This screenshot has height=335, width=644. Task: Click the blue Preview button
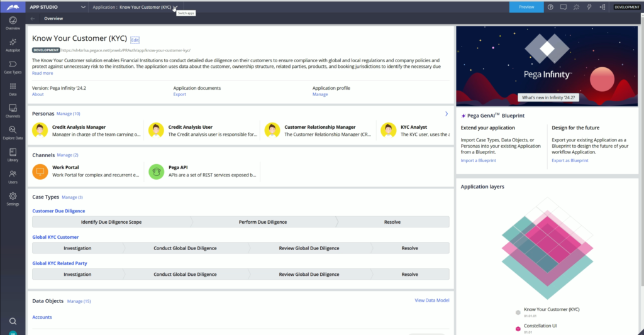(526, 7)
